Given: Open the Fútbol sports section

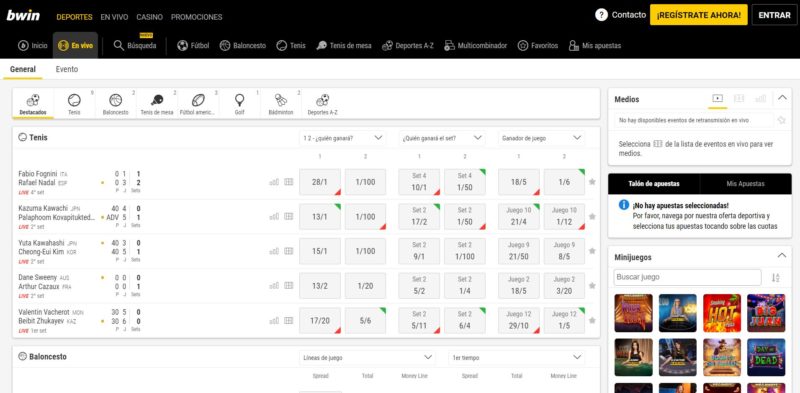Looking at the screenshot, I should (x=193, y=45).
